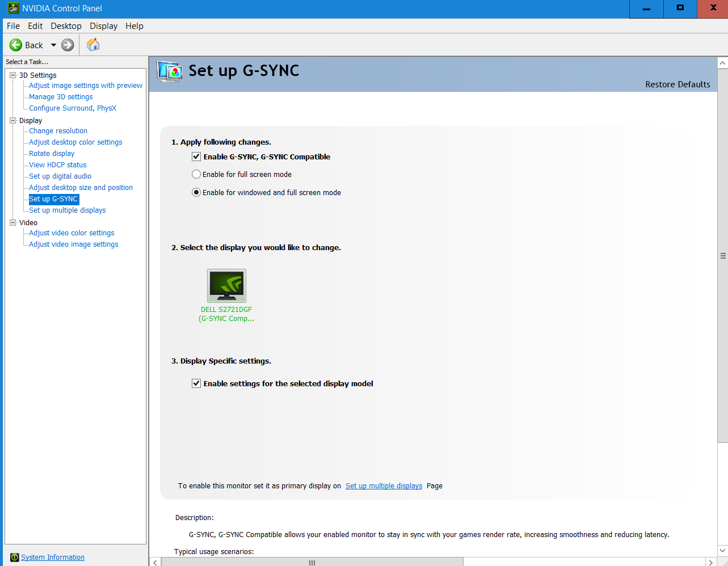Open the Rotate display task
Image resolution: width=728 pixels, height=566 pixels.
pyautogui.click(x=52, y=154)
